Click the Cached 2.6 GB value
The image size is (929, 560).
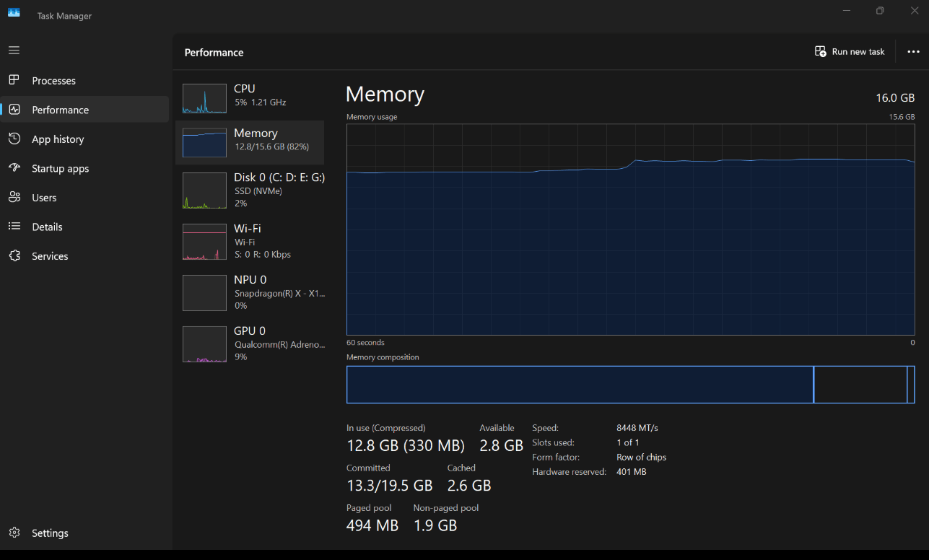(469, 485)
